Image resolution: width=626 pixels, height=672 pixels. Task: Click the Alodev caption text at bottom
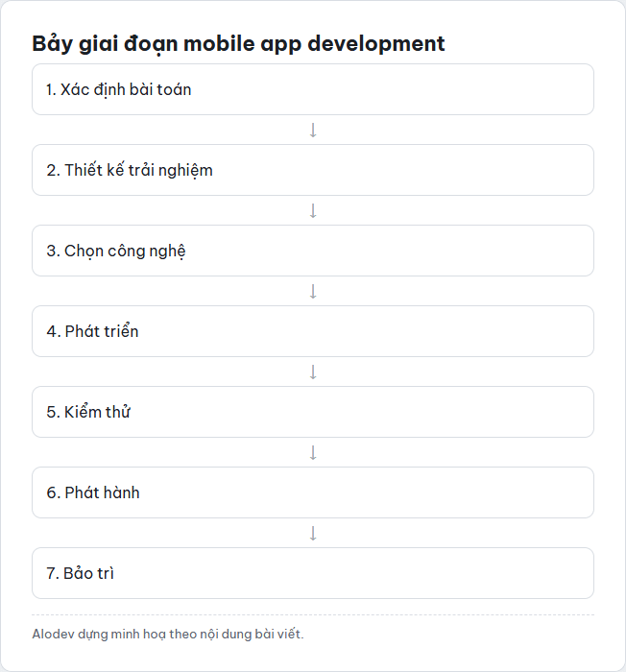168,634
